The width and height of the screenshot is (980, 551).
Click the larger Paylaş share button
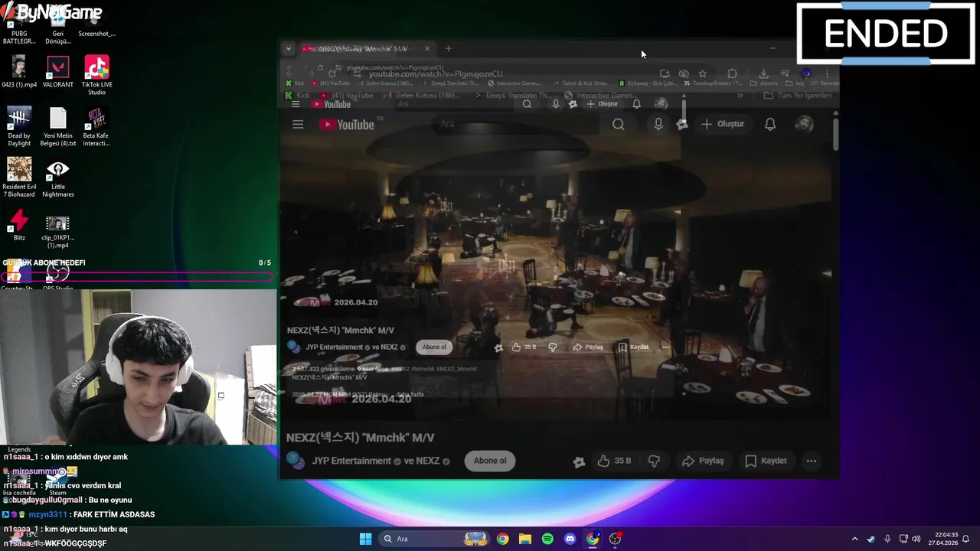(703, 461)
